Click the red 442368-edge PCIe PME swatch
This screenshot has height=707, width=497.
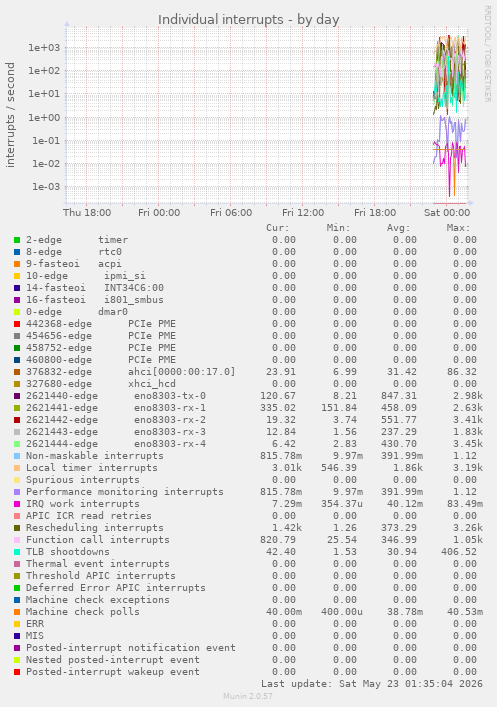pyautogui.click(x=17, y=324)
